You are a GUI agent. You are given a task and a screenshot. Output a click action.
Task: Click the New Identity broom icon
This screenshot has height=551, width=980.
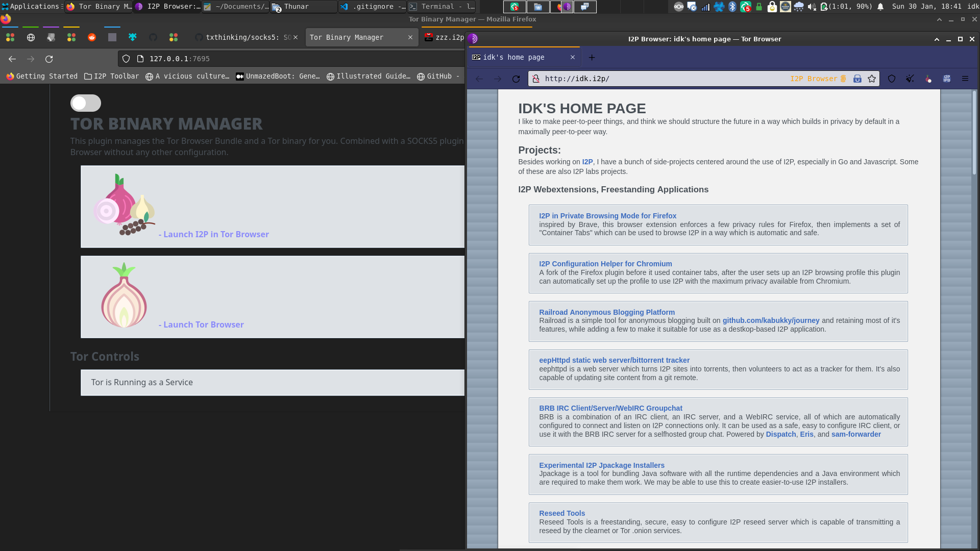tap(910, 79)
